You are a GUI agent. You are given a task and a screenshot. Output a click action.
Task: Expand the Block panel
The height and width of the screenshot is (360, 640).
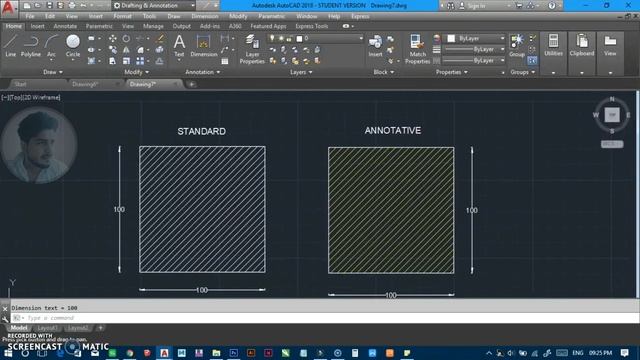(x=384, y=72)
